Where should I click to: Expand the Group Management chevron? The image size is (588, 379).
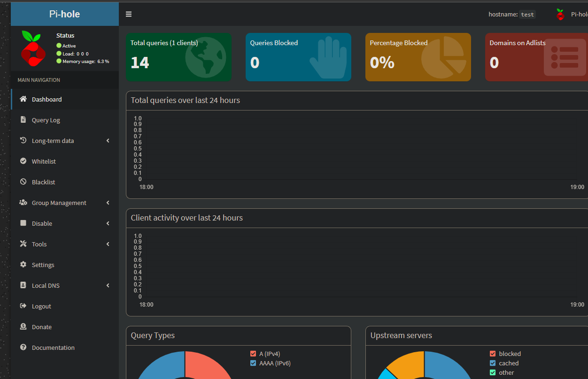pos(108,203)
